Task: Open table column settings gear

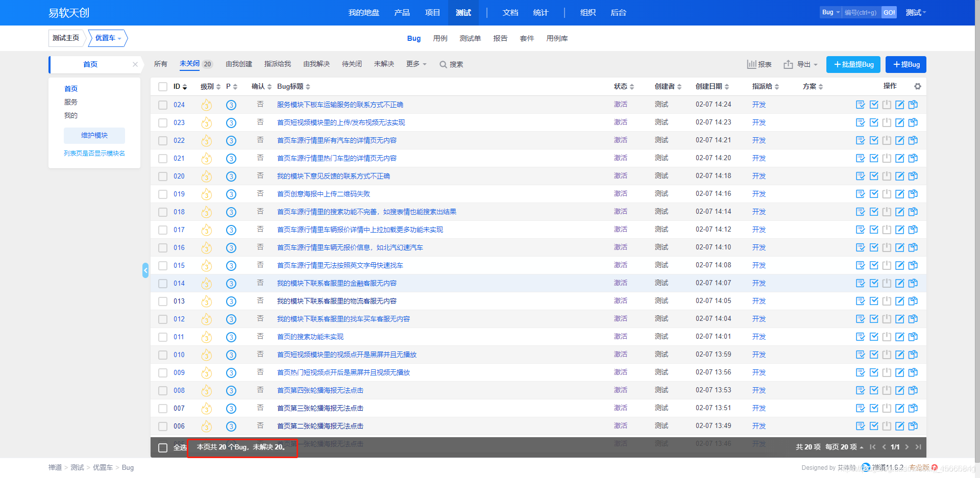Action: click(x=918, y=86)
